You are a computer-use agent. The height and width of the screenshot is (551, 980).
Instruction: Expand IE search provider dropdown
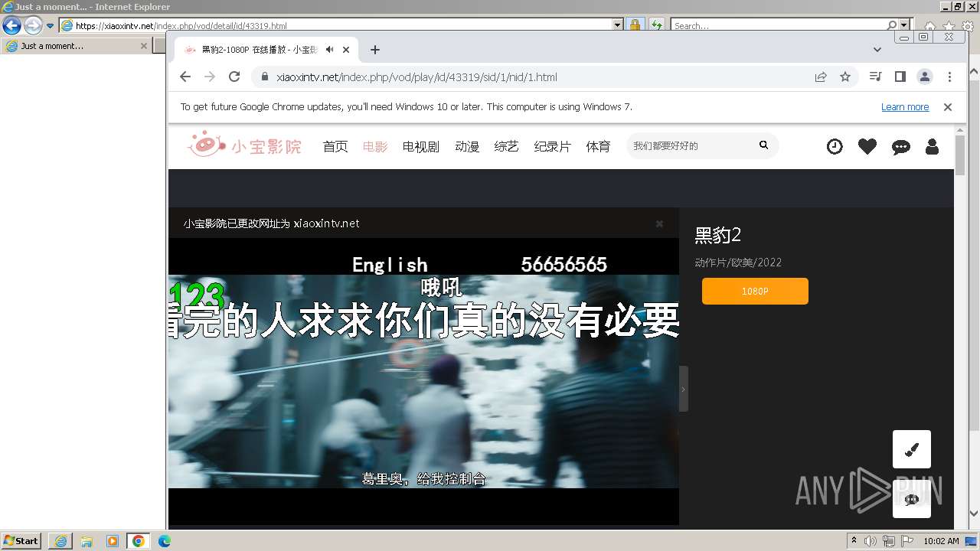click(x=904, y=25)
